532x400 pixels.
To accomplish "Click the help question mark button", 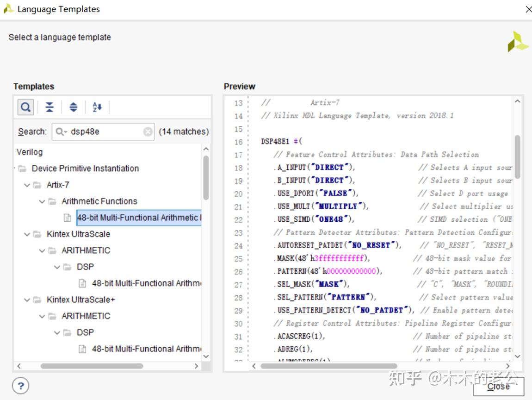I will tap(20, 385).
